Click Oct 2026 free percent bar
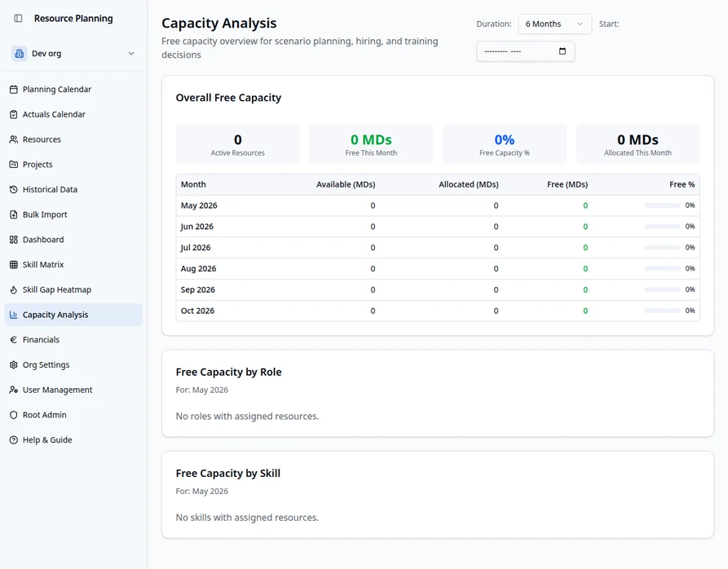Viewport: 728px width, 569px height. click(662, 311)
